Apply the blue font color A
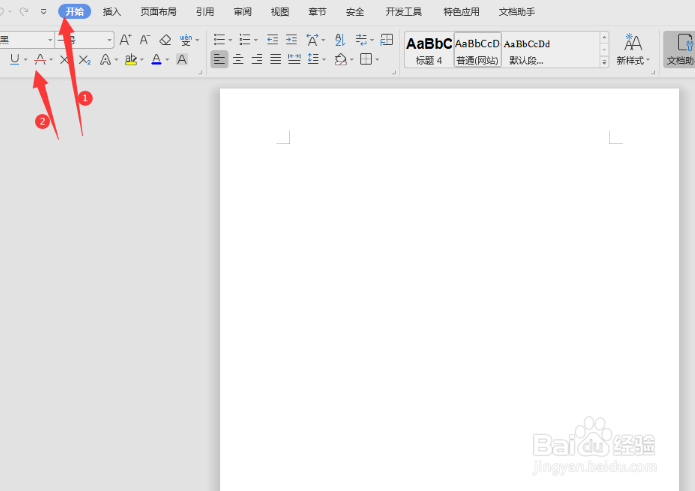 (x=156, y=59)
